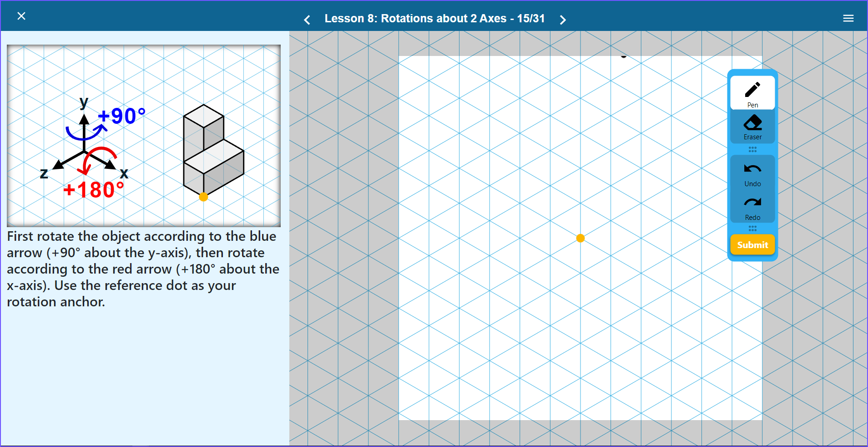This screenshot has height=447, width=868.
Task: Click the orange dot beneath the diagram object
Action: coord(203,197)
